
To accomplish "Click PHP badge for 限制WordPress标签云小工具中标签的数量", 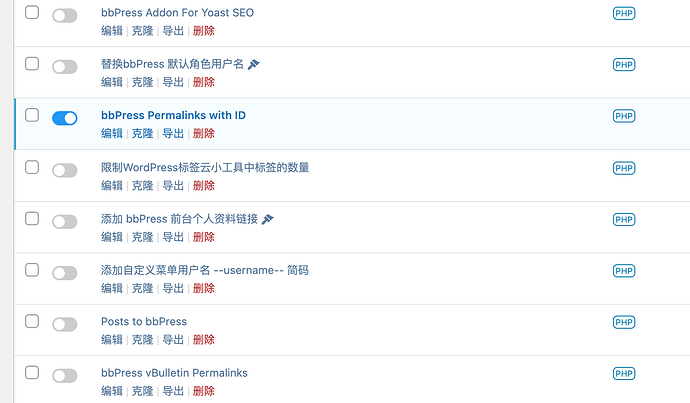I will pos(624,168).
